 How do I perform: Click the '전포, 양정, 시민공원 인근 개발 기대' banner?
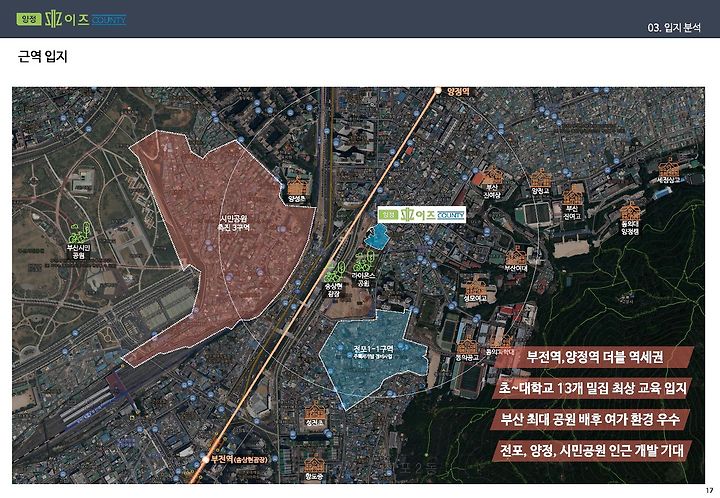tap(591, 450)
